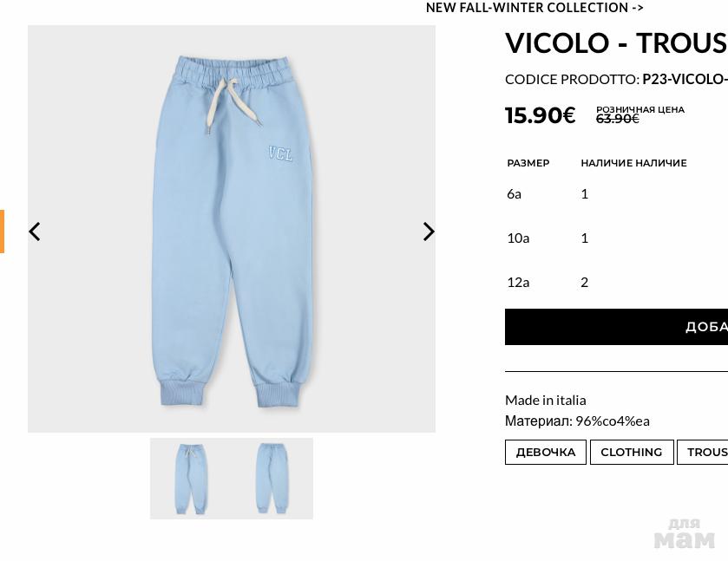Go to the previous product image arrow
This screenshot has height=561, width=728.
point(35,232)
